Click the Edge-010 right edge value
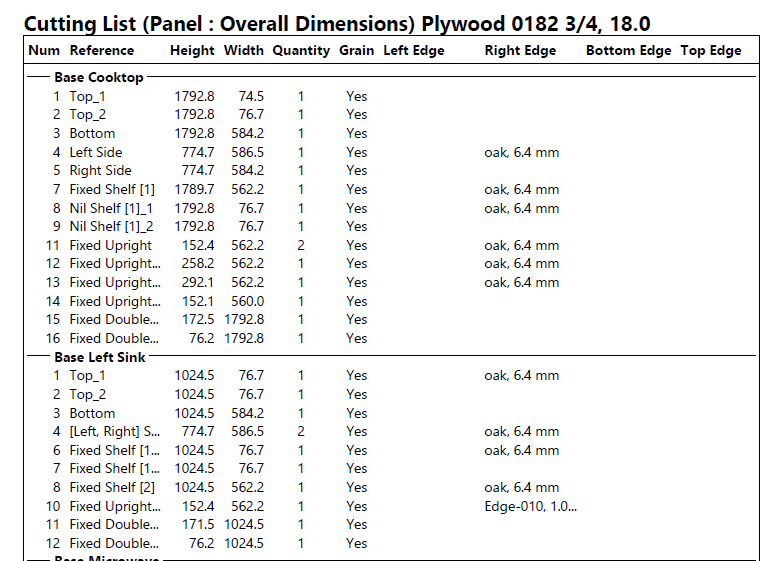 point(530,506)
